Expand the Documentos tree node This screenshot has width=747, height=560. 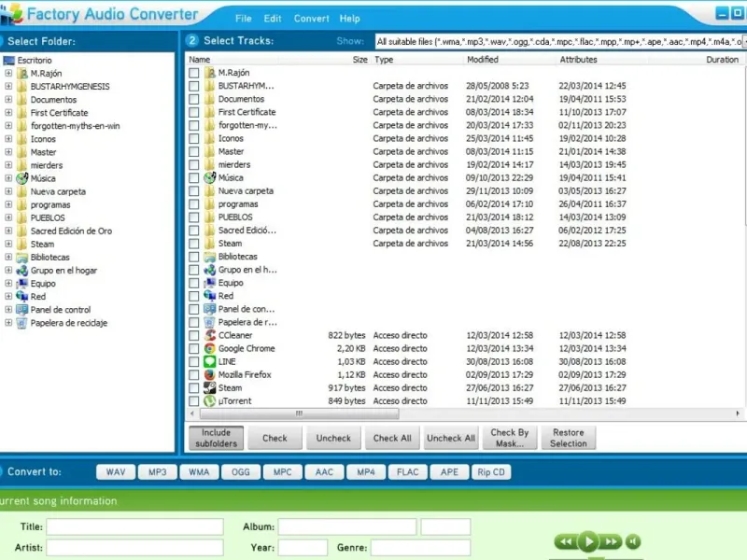click(x=8, y=100)
